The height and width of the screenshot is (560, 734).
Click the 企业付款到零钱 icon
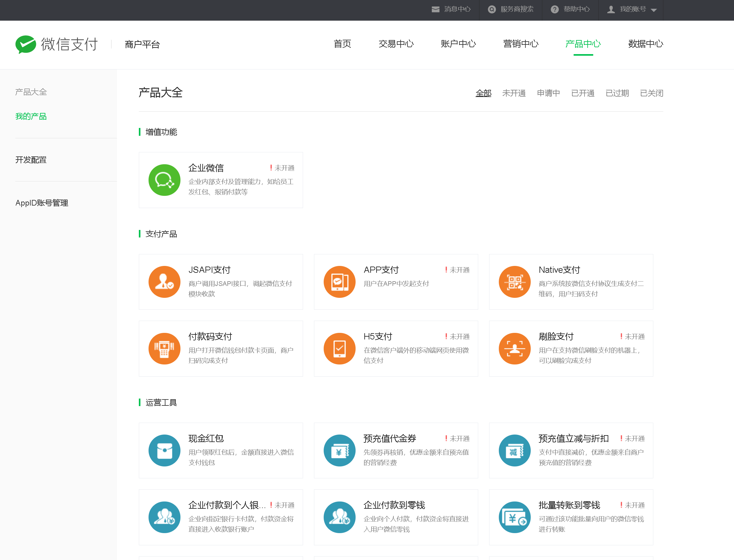point(340,517)
